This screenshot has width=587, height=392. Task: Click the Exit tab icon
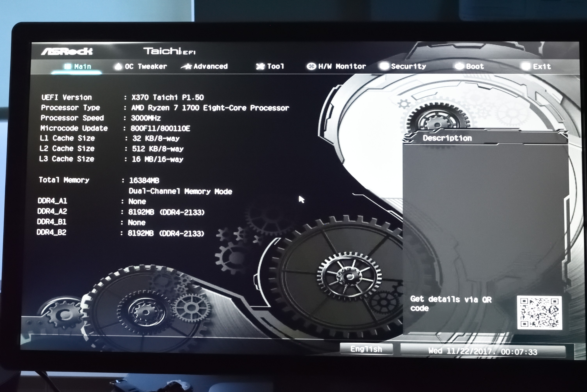(x=526, y=66)
